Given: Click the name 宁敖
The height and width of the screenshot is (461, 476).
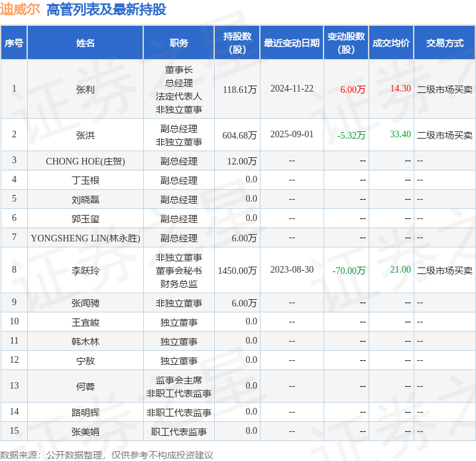Looking at the screenshot, I should pos(86,361).
